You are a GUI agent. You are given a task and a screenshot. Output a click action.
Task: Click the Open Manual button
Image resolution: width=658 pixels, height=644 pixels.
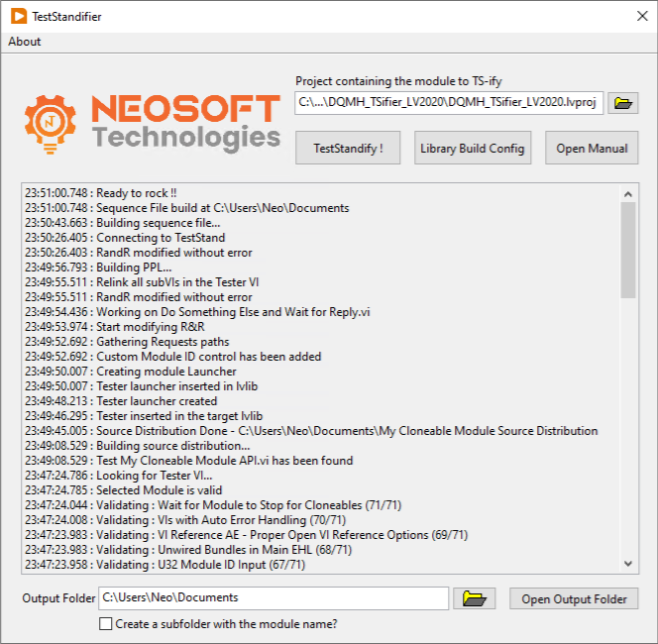[x=592, y=148]
